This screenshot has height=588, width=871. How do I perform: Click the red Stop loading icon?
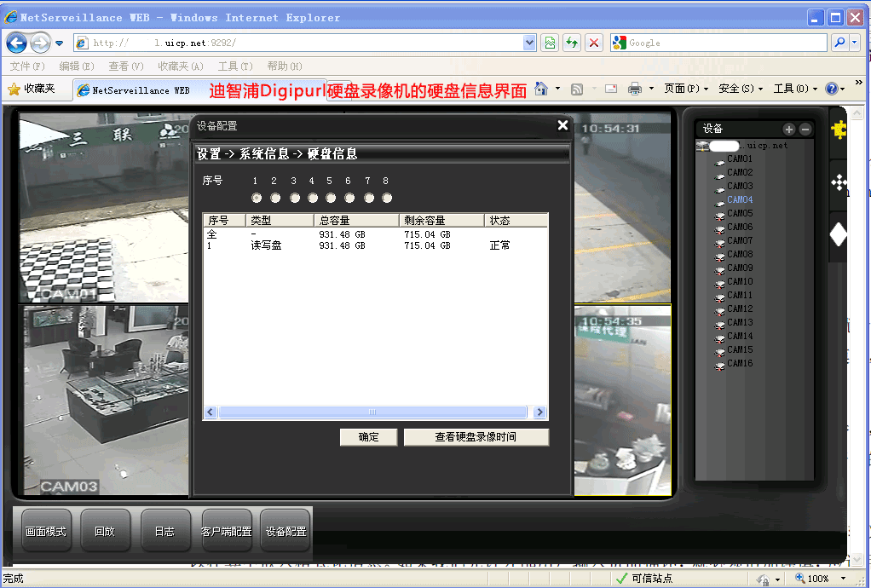pos(594,43)
